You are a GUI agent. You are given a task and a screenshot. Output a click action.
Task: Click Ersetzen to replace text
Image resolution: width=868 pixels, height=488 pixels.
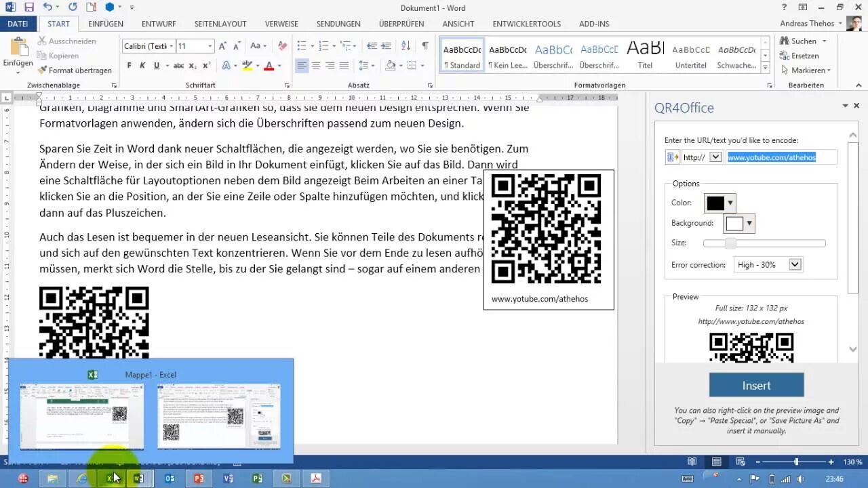[799, 56]
